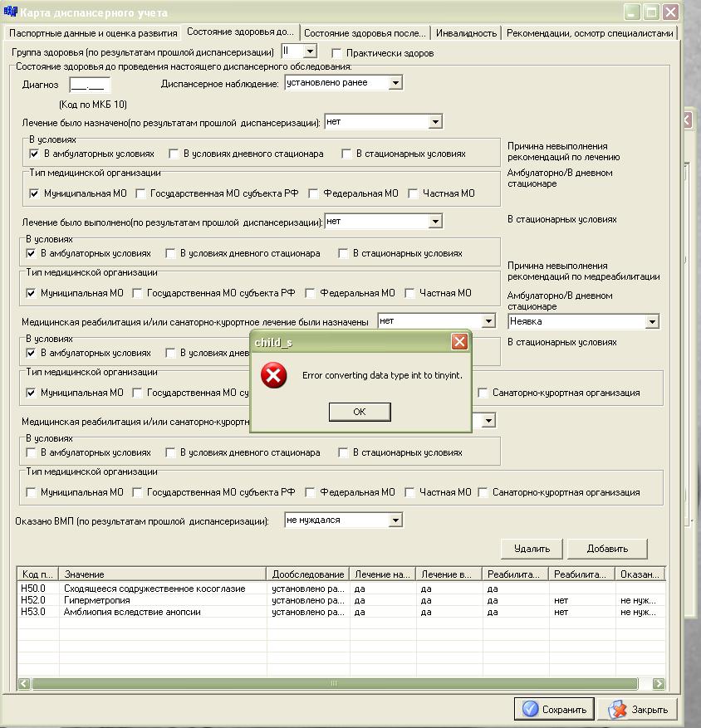Click the Добавить button
The height and width of the screenshot is (728, 701).
coord(607,549)
